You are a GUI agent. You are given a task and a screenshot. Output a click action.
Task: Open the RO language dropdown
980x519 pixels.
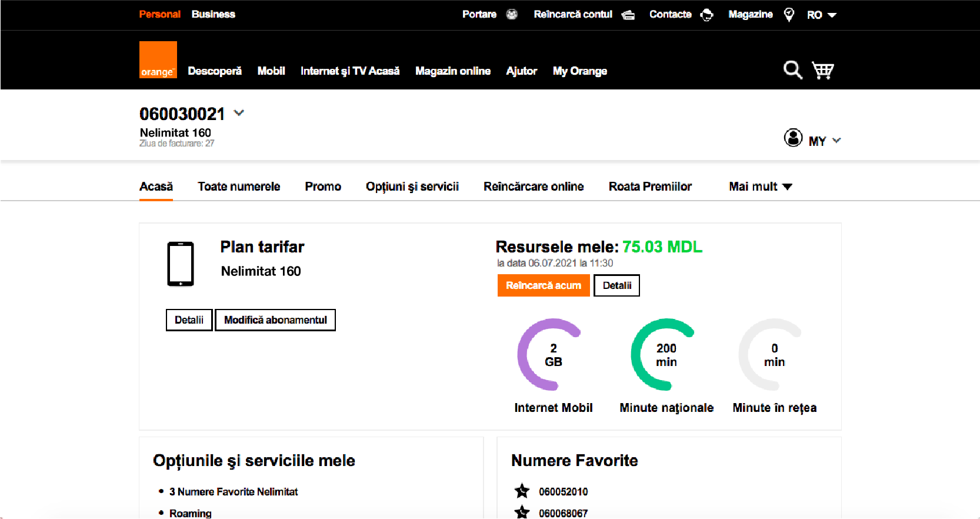point(821,15)
